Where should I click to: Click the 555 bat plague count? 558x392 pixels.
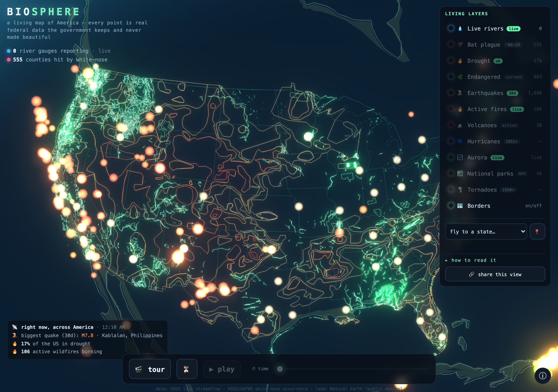(x=537, y=45)
